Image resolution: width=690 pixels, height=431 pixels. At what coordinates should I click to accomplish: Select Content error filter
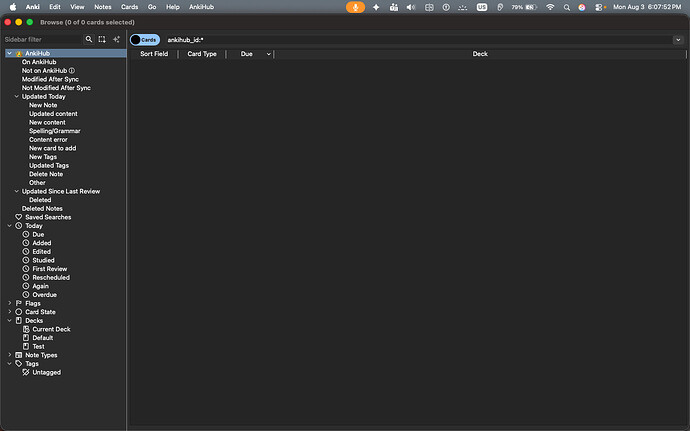[x=48, y=140]
